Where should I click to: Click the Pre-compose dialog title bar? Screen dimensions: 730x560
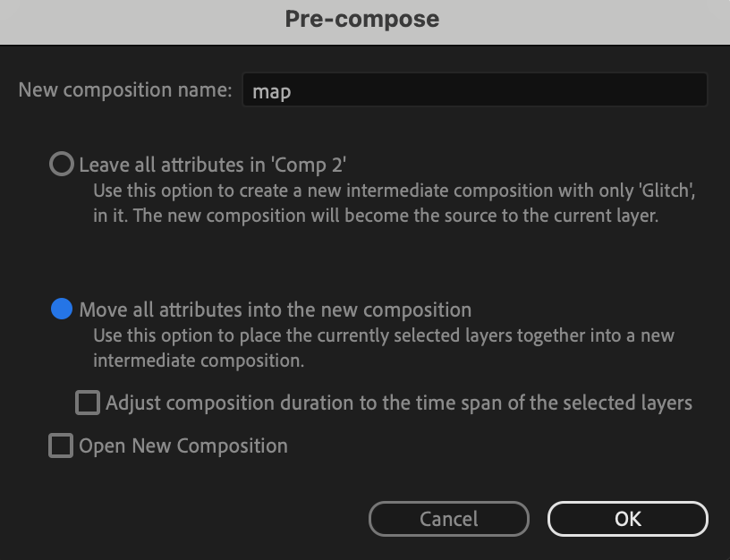(x=362, y=19)
